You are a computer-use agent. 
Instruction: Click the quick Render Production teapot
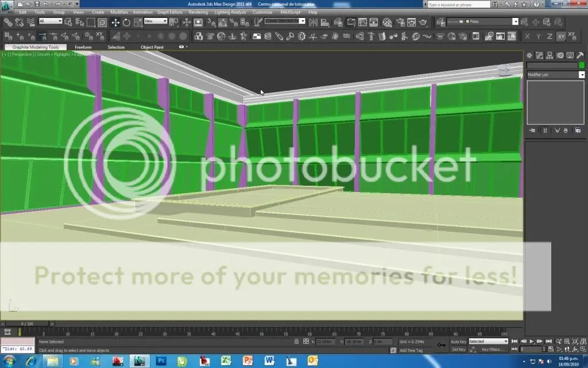(x=423, y=22)
